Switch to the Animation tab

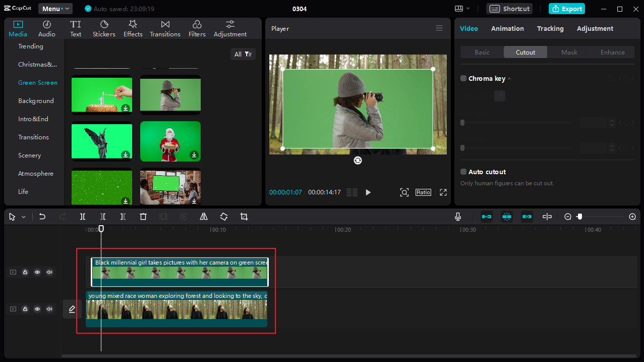tap(507, 28)
